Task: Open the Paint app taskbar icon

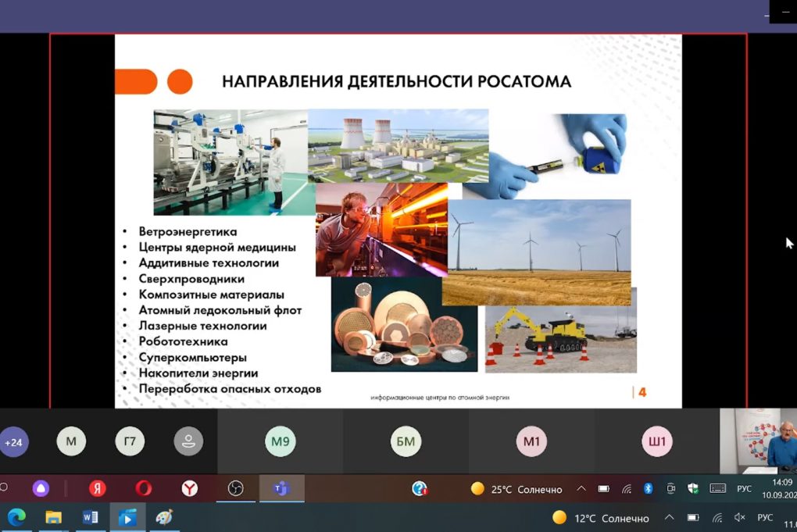Action: (164, 517)
